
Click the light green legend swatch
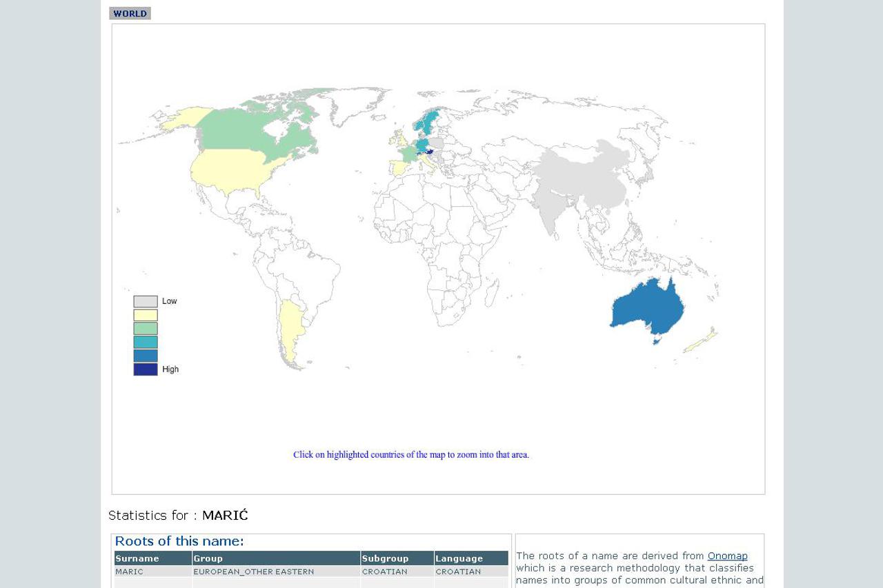pyautogui.click(x=146, y=329)
